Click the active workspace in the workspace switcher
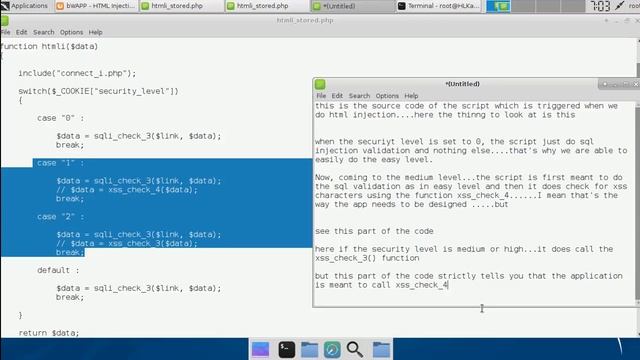The image size is (640, 360). tap(498, 6)
